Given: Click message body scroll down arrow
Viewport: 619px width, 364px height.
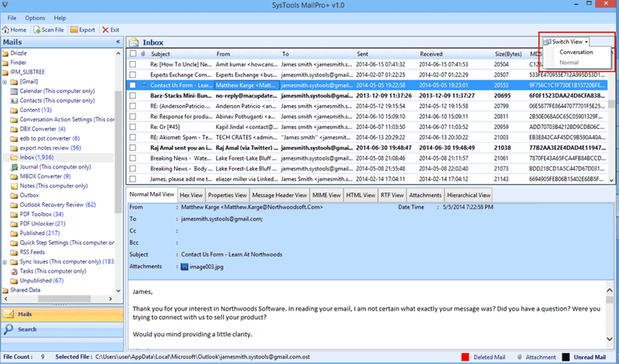Looking at the screenshot, I should click(610, 338).
